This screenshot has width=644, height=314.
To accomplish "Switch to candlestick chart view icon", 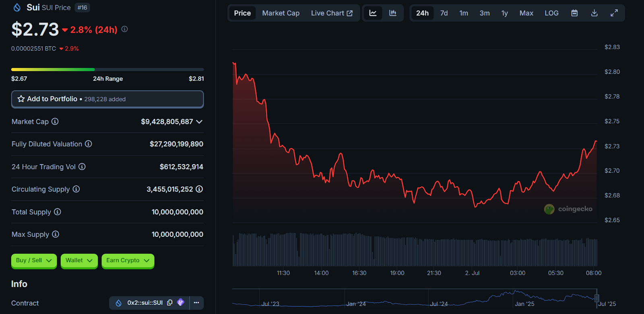I will [x=393, y=13].
